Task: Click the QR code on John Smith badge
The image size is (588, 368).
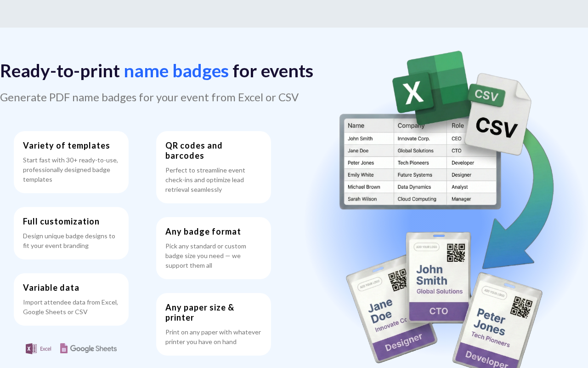Action: tap(456, 253)
